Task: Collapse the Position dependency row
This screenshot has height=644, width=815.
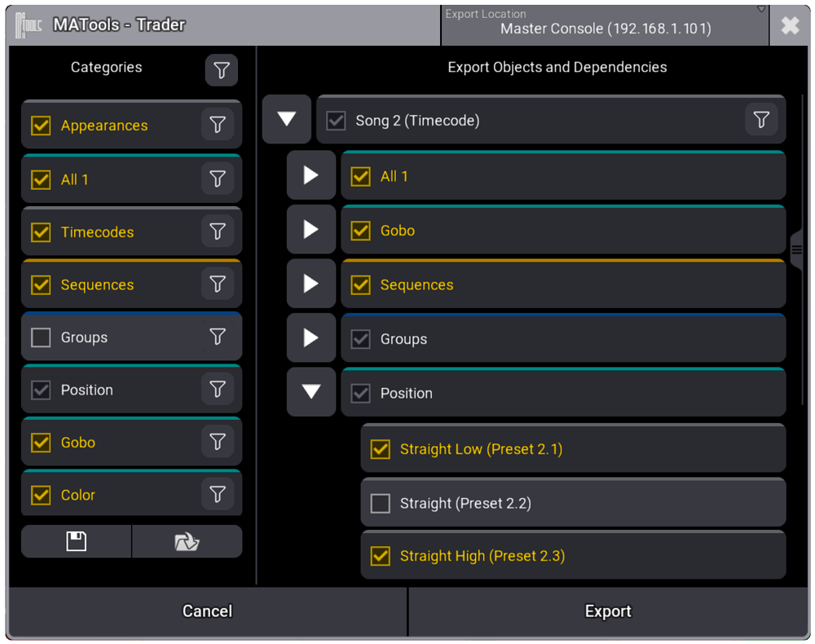Action: [x=311, y=391]
